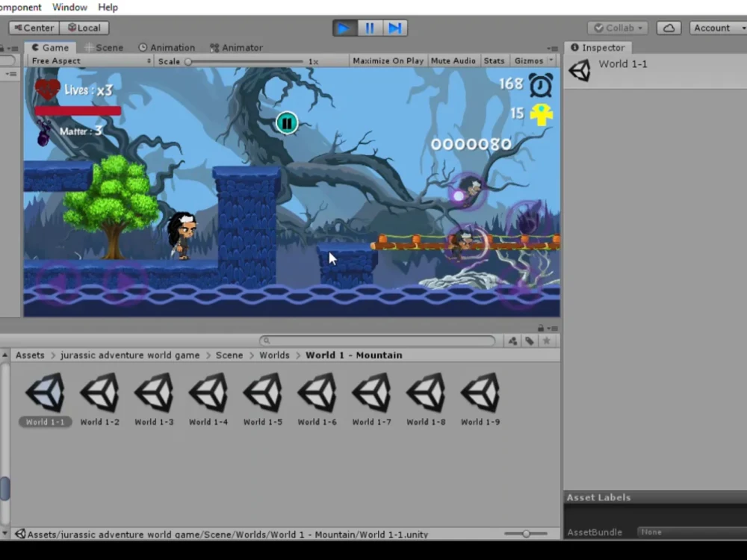Select the World 1-9 scene asset
747x560 pixels.
[x=480, y=399]
